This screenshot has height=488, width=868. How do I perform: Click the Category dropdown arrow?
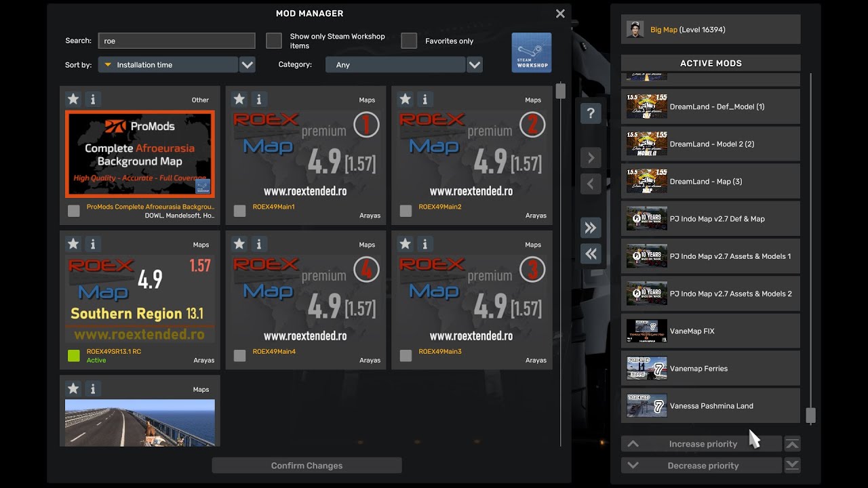[475, 65]
